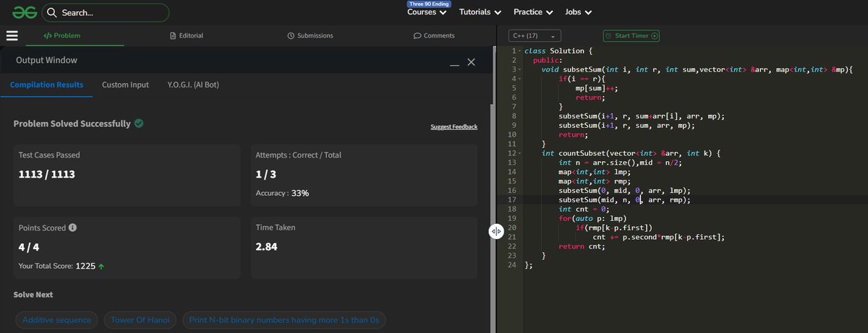Click the '1113 / 1113' test cases value
The width and height of the screenshot is (868, 333).
pos(47,174)
